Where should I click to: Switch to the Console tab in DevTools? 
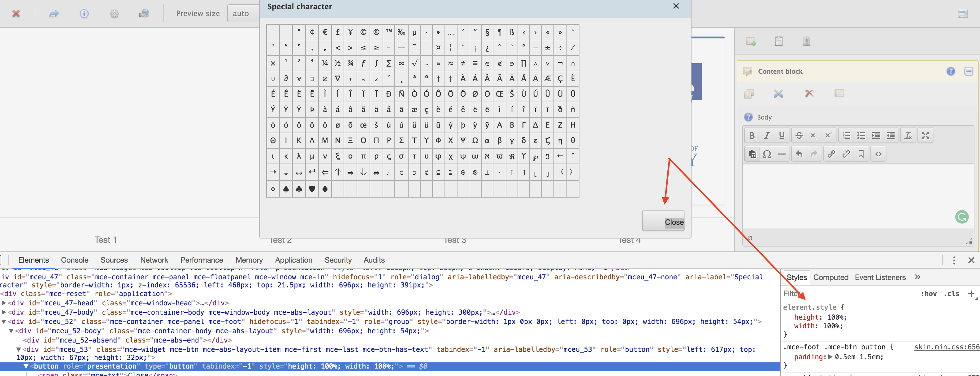75,260
